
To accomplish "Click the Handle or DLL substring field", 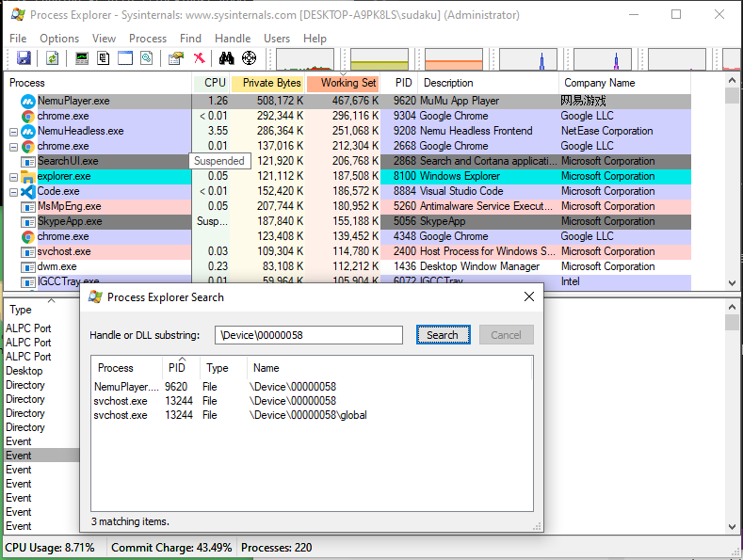I will coord(309,335).
